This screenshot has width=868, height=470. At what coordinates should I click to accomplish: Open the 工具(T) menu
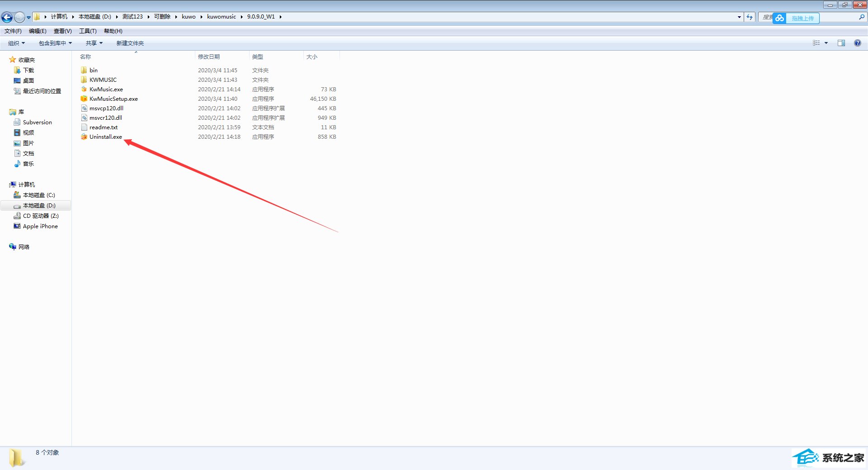click(88, 31)
